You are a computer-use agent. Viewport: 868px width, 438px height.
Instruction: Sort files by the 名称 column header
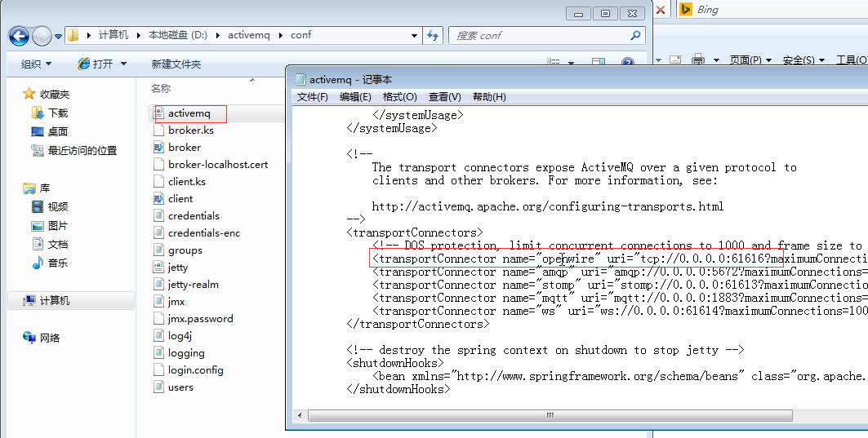161,88
